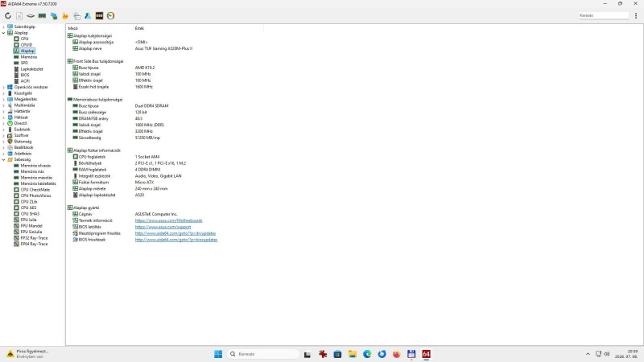The height and width of the screenshot is (362, 644).
Task: Expand the Kiszolgáló tree node
Action: coord(4,93)
